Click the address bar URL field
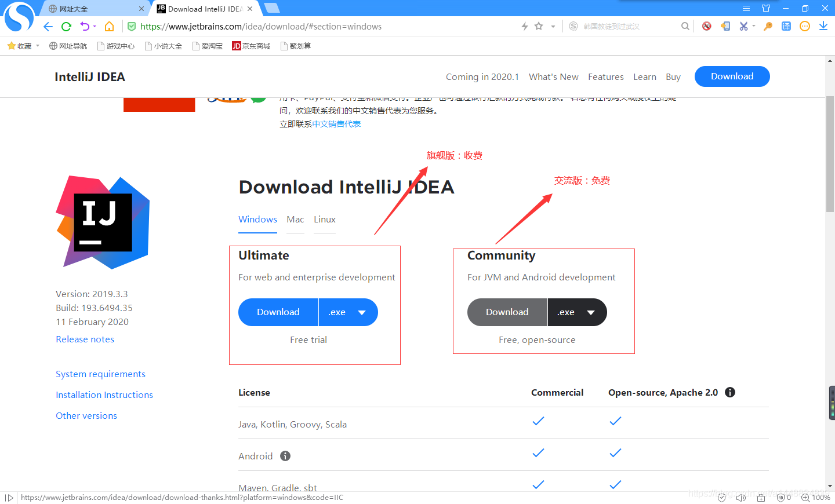This screenshot has width=835, height=504. pyautogui.click(x=325, y=27)
